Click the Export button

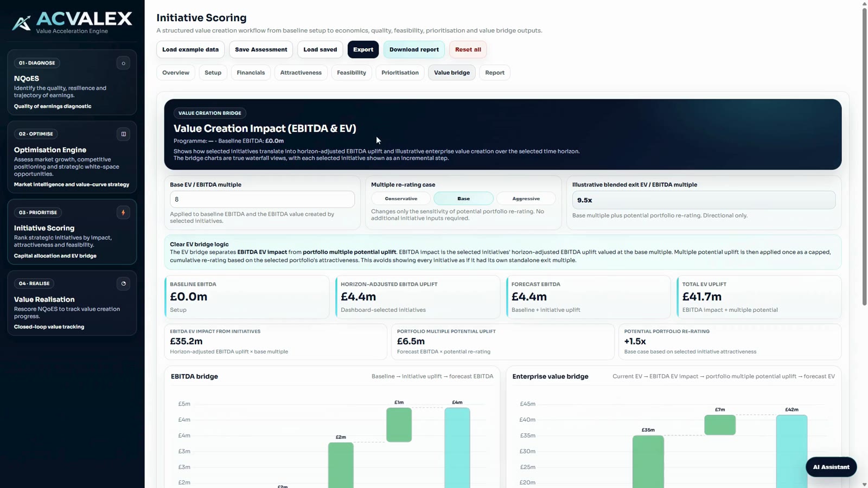click(363, 49)
